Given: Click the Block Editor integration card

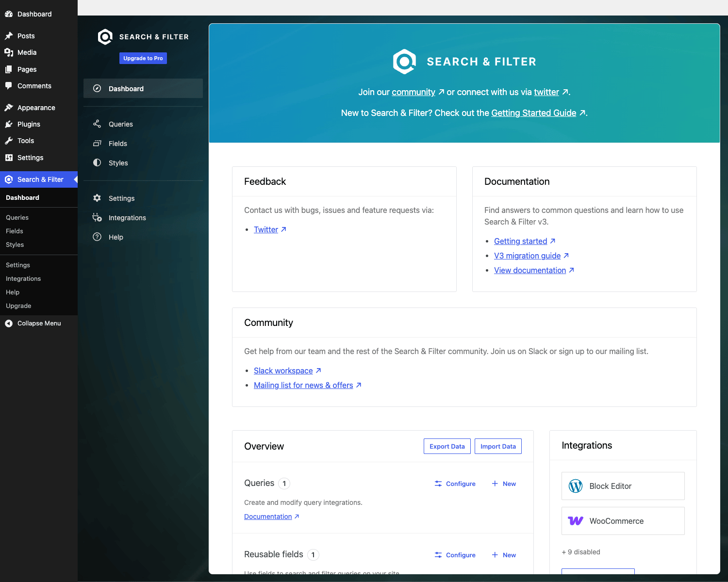Looking at the screenshot, I should (x=623, y=486).
